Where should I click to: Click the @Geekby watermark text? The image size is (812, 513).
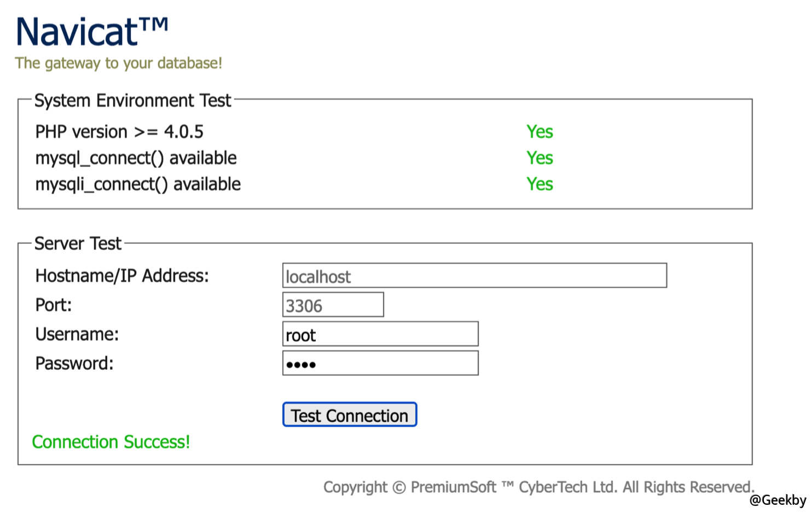[x=778, y=500]
